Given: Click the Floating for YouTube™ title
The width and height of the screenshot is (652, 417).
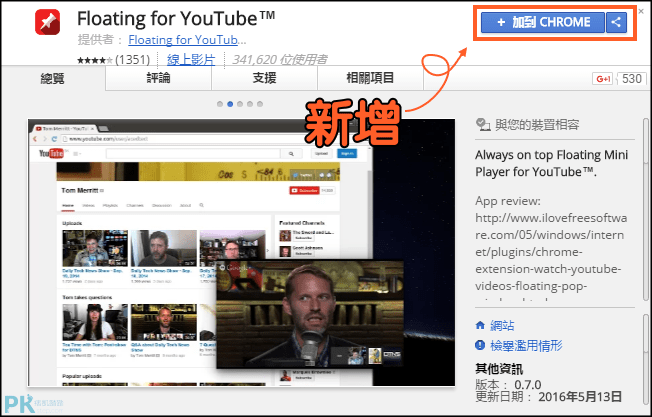Looking at the screenshot, I should click(x=176, y=18).
